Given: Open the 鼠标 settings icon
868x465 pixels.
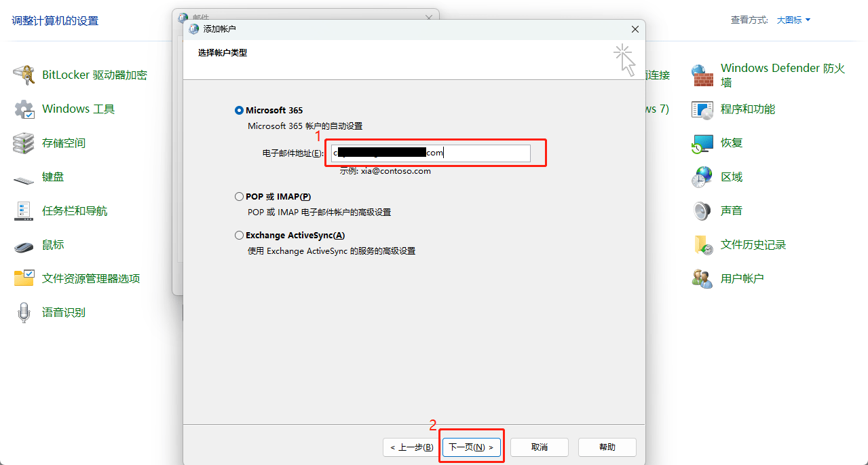Looking at the screenshot, I should [24, 245].
